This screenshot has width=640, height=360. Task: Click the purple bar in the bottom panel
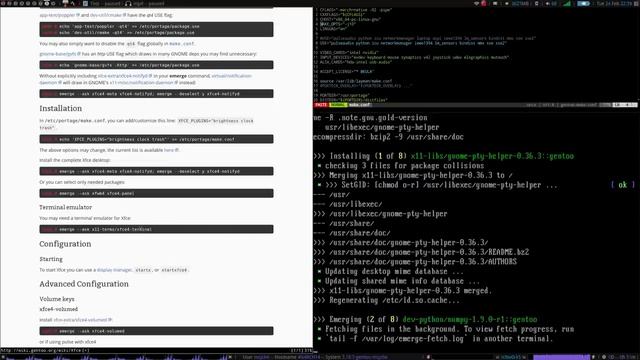click(x=562, y=357)
